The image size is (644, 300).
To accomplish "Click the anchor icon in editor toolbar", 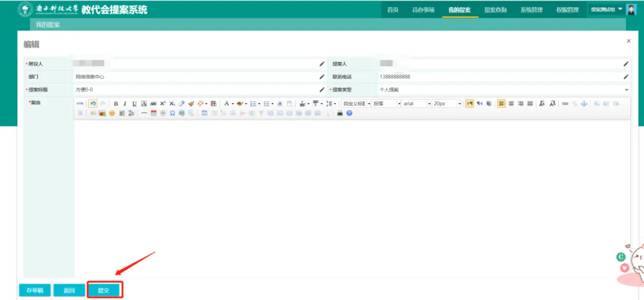I will coord(584,104).
